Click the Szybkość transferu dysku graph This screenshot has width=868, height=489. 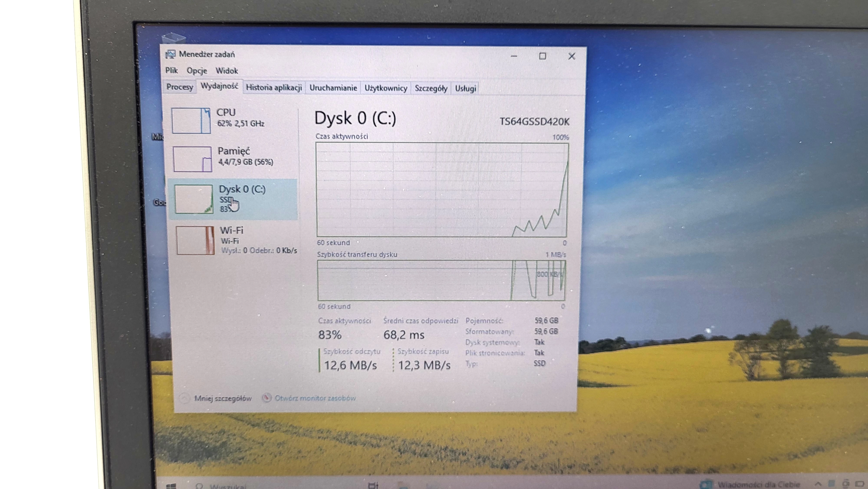(441, 280)
